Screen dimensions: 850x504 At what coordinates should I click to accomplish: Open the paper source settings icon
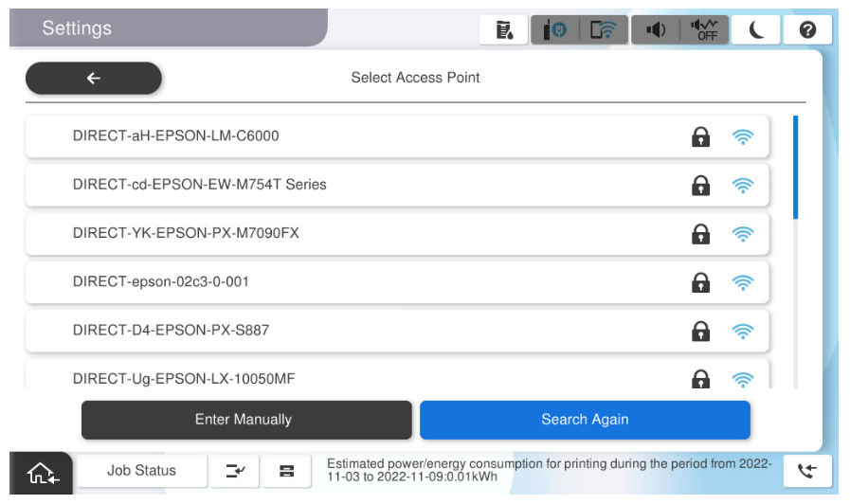tap(285, 471)
